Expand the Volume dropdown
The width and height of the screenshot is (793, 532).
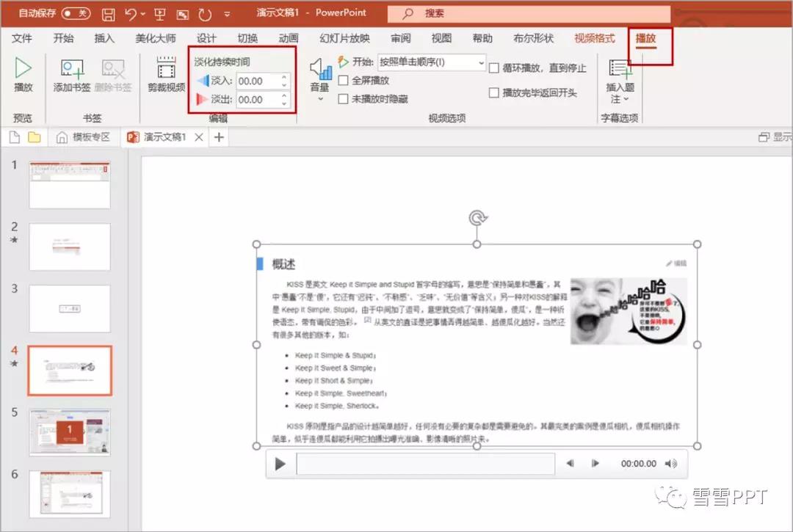coord(319,98)
